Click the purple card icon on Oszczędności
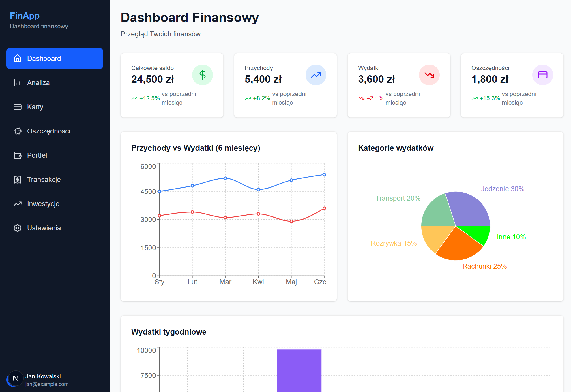This screenshot has height=392, width=571. (x=543, y=75)
